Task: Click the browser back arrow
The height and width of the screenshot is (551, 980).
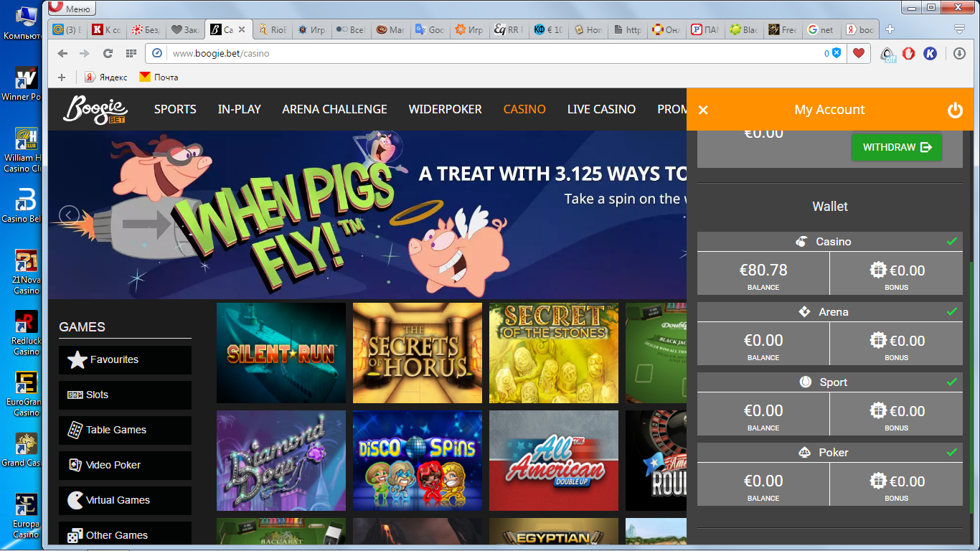Action: [x=62, y=53]
